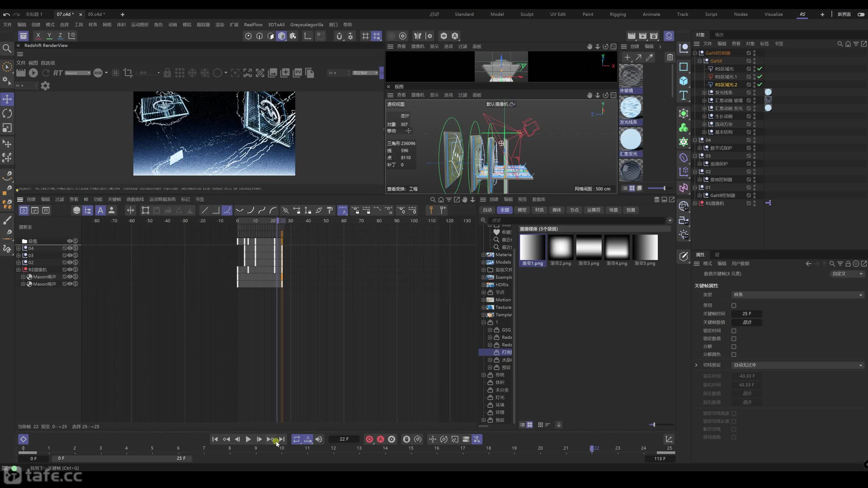This screenshot has width=868, height=488.
Task: Enable the 锁定数值 checkbox
Action: [x=734, y=339]
